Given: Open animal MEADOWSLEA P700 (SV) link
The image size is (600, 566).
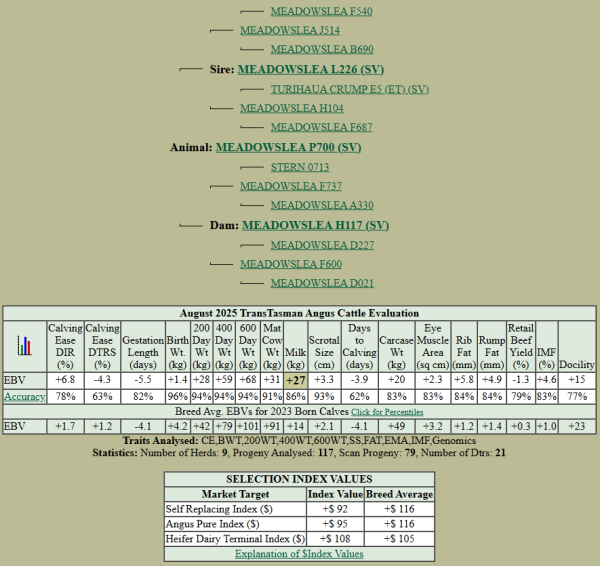Looking at the screenshot, I should coord(289,148).
